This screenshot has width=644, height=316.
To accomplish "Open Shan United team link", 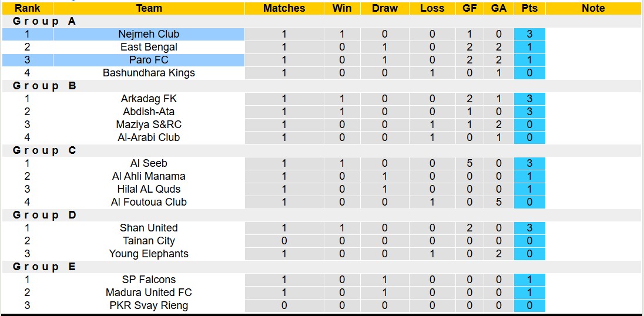I will coord(149,228).
